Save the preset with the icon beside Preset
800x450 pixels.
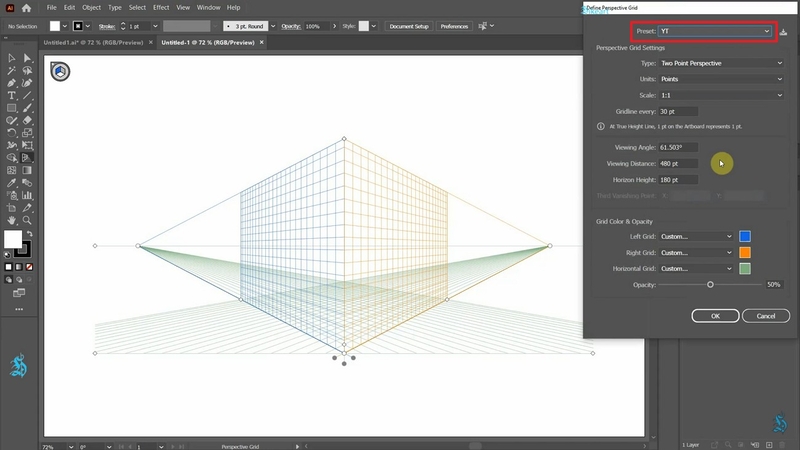pyautogui.click(x=784, y=32)
